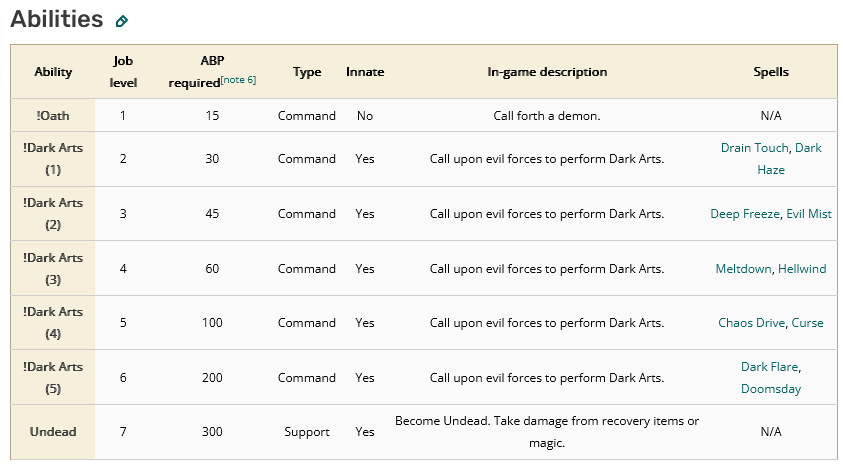This screenshot has height=469, width=843.
Task: Click job level 1 in !Oath row
Action: 123,116
